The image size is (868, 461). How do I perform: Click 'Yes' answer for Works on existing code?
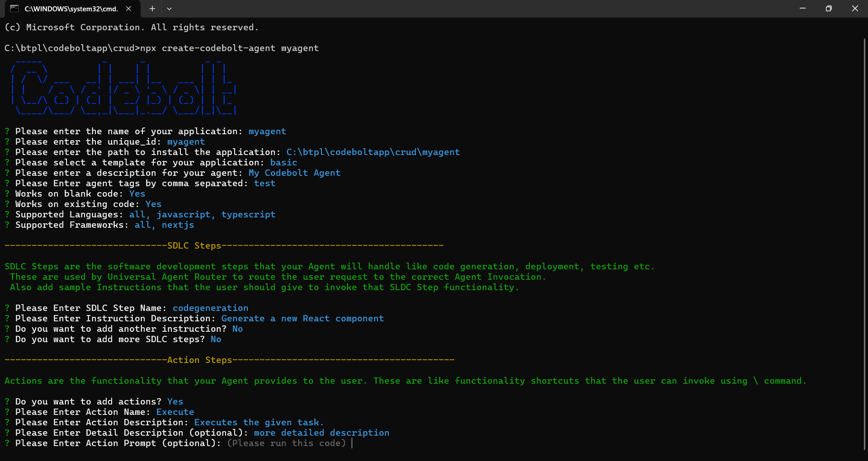(153, 204)
